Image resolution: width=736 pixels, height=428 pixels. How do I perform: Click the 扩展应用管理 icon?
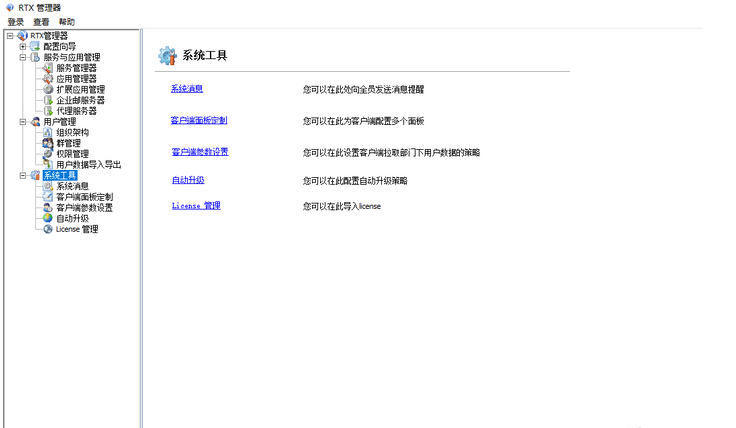[x=47, y=89]
